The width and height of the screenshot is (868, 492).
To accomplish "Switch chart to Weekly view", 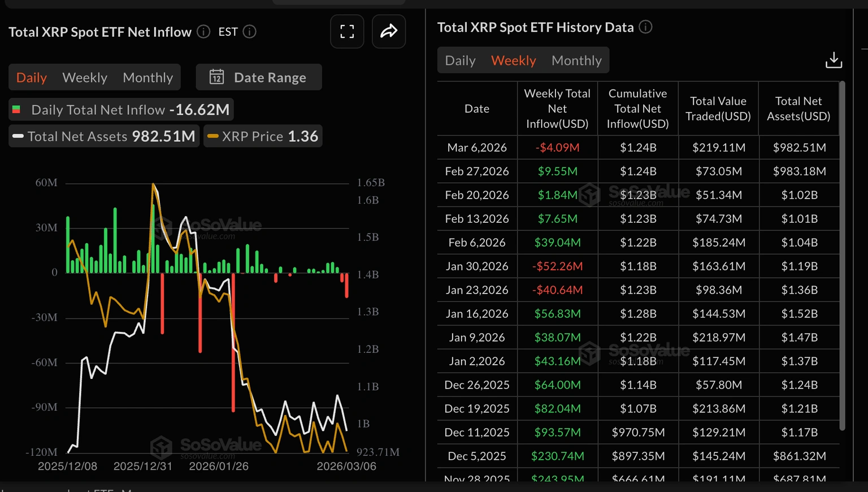I will click(x=85, y=77).
